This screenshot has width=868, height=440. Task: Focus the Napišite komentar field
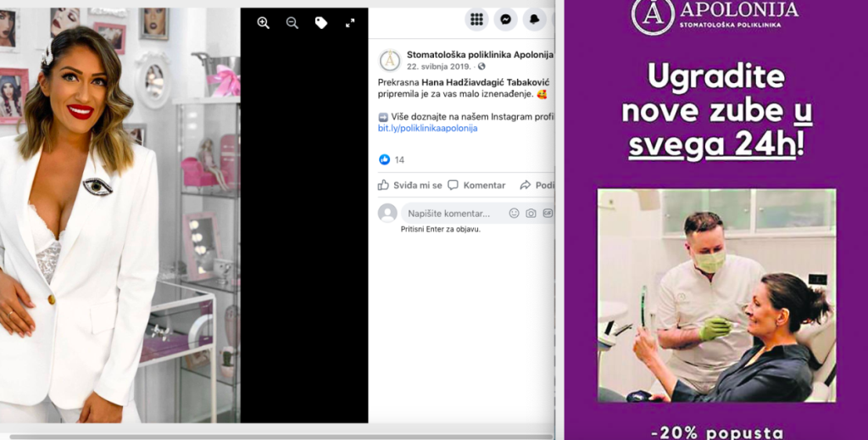(x=477, y=213)
